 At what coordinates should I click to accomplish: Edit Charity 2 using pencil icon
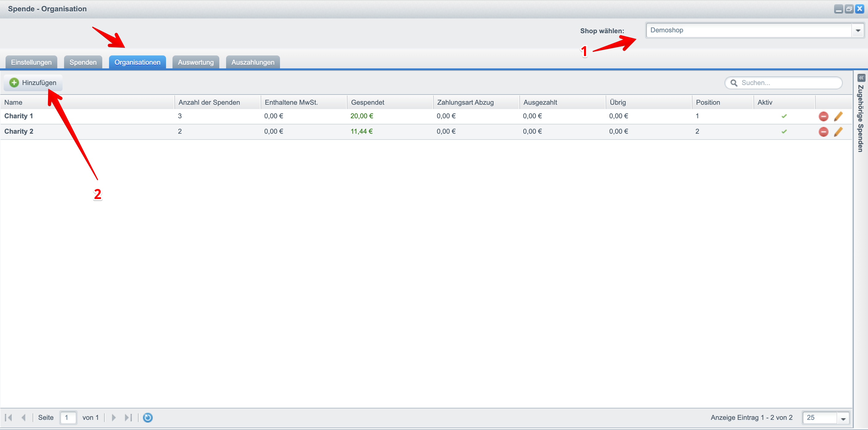pos(838,132)
